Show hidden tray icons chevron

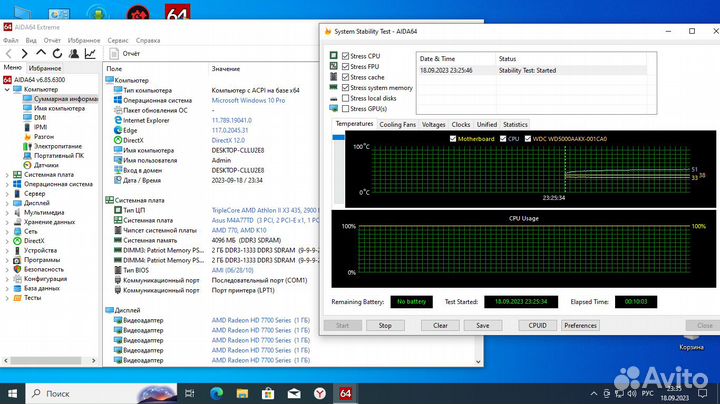click(x=594, y=393)
